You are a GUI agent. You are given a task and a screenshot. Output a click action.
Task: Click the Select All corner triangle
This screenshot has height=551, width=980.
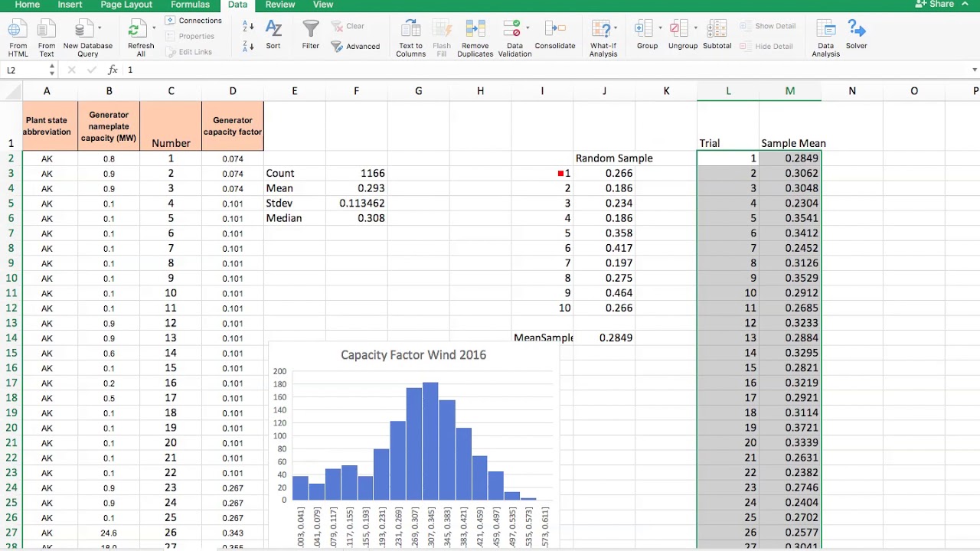tap(11, 91)
